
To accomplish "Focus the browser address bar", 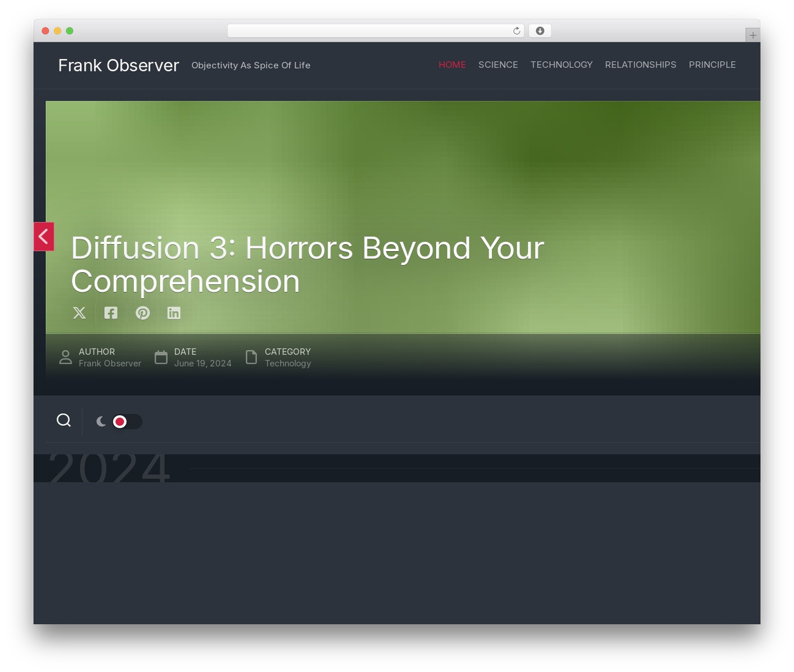I will pyautogui.click(x=375, y=31).
